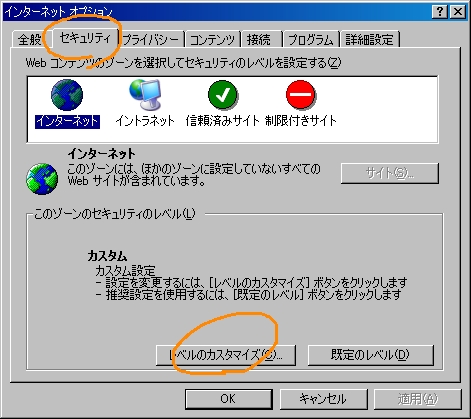Screen dimensions: 471x419
Task: Open the 詳細設定 tab
Action: tap(369, 40)
